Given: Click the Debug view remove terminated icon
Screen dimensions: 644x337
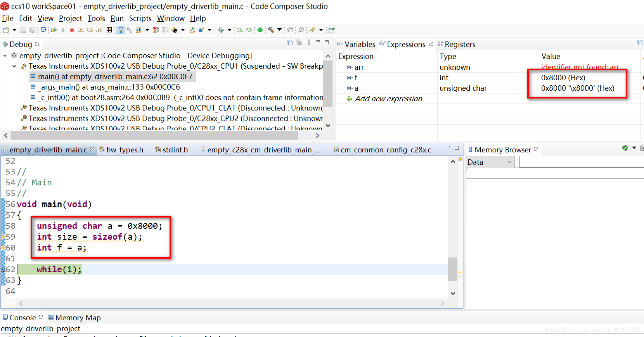Looking at the screenshot, I should (x=299, y=43).
